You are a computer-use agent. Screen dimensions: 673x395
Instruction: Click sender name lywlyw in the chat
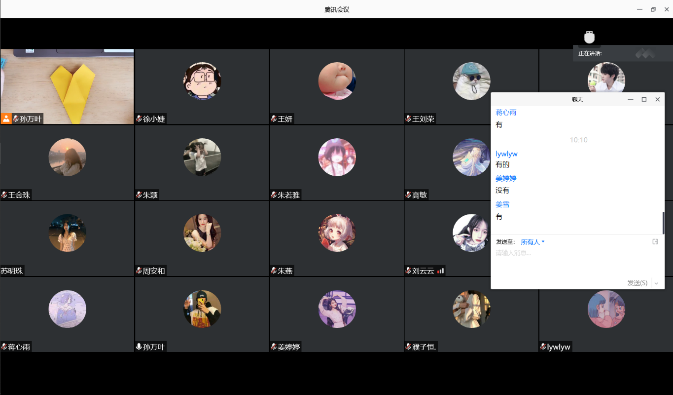point(506,154)
